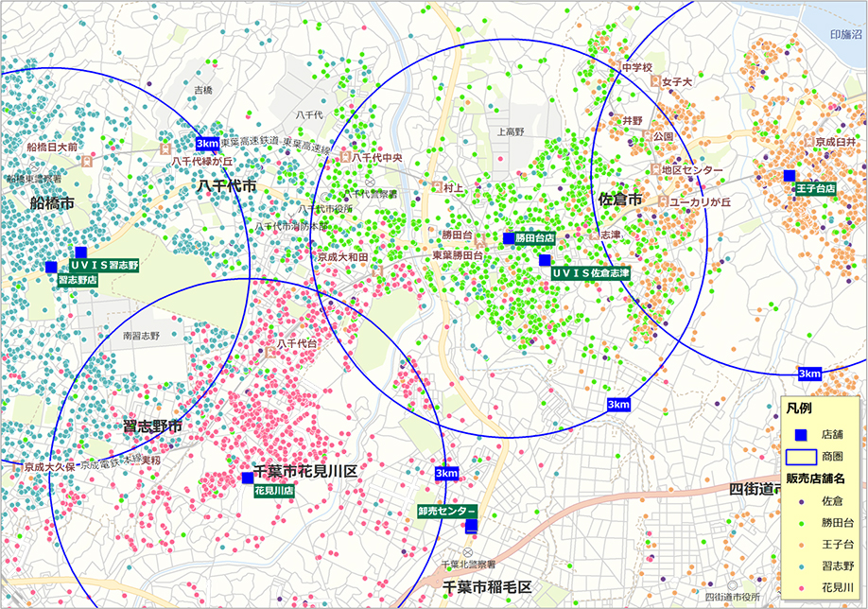The image size is (868, 609).
Task: Expand the 商圏 entry in the legend
Action: pos(803,456)
